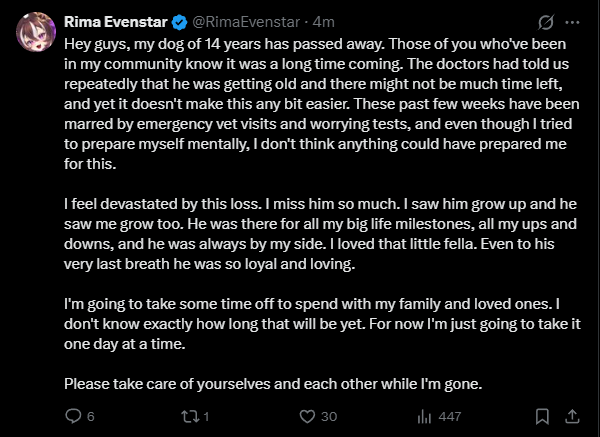Expand the three-dot more options menu
The width and height of the screenshot is (600, 437).
(x=572, y=22)
